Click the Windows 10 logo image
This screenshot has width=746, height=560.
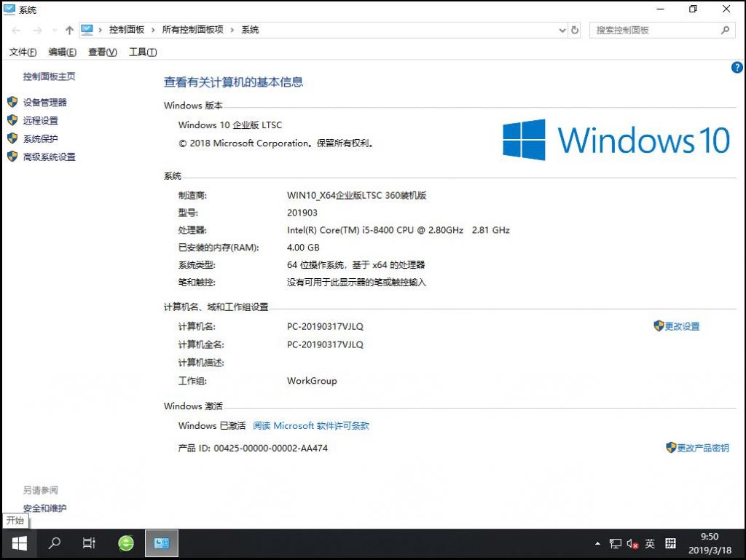tap(616, 140)
